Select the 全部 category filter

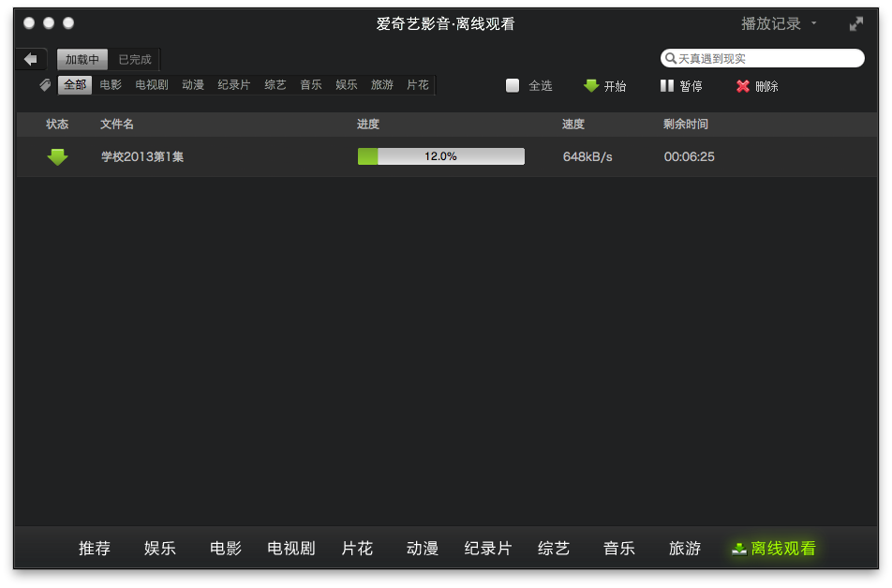click(x=75, y=84)
